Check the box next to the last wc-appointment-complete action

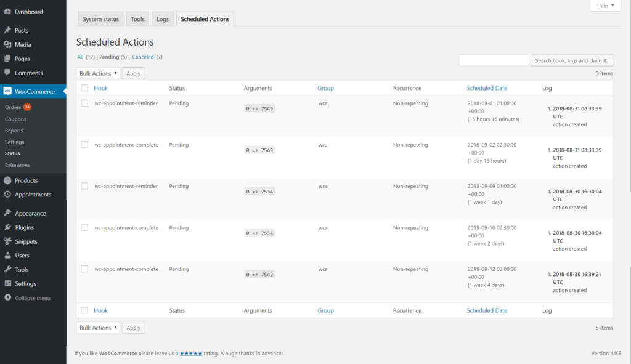pyautogui.click(x=84, y=269)
